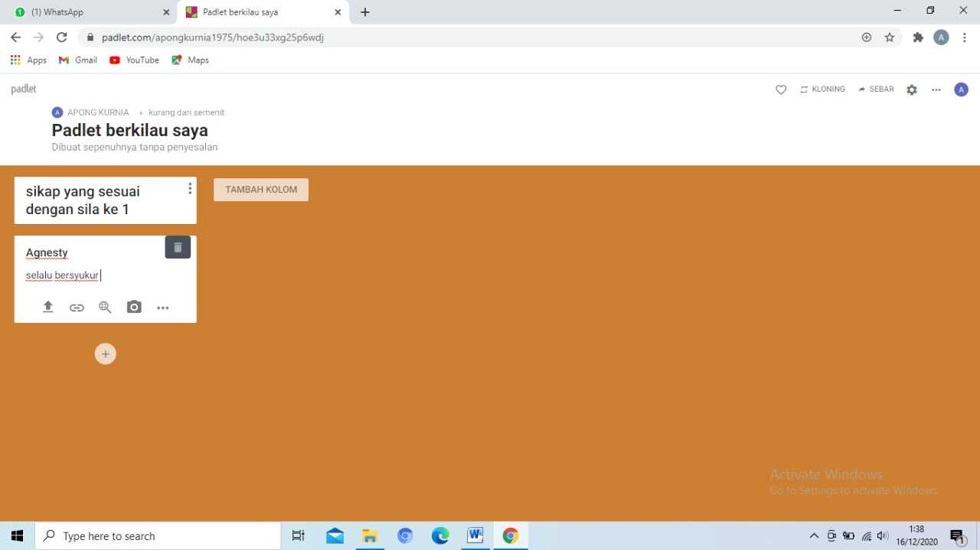Click the upload file icon in post
Screen dimensions: 980x550
click(47, 308)
